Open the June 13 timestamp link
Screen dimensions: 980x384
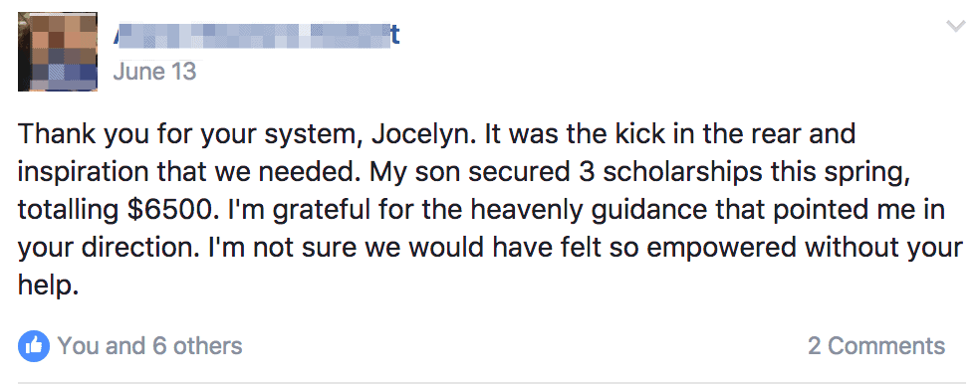tap(155, 72)
